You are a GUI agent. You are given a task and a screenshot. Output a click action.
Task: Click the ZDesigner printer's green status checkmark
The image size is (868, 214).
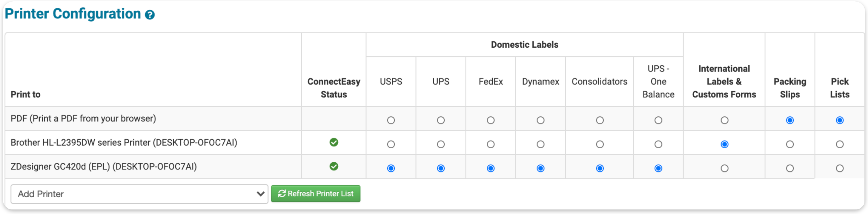tap(334, 167)
